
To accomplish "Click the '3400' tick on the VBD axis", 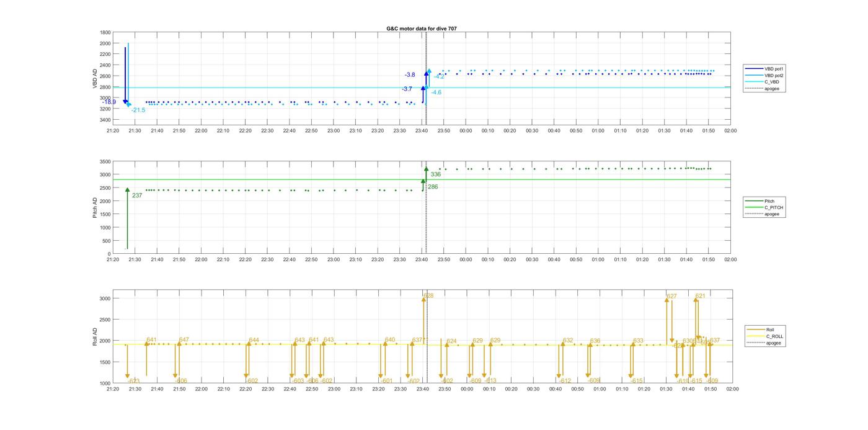I will (105, 120).
